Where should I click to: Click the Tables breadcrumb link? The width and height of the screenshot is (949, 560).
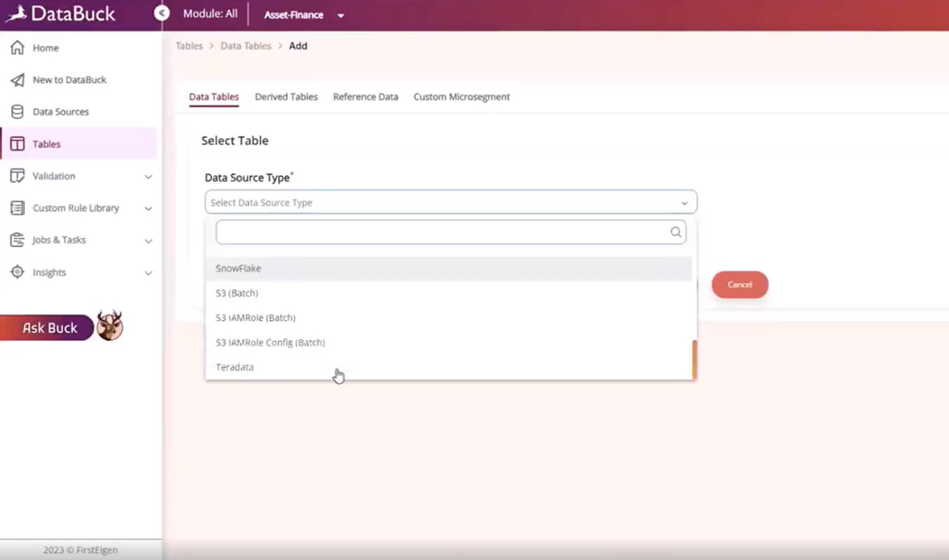(x=189, y=46)
